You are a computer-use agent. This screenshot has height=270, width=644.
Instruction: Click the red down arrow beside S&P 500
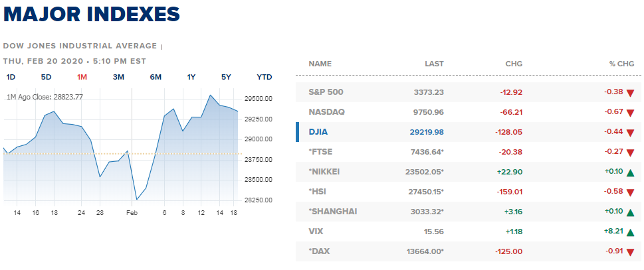tap(631, 93)
